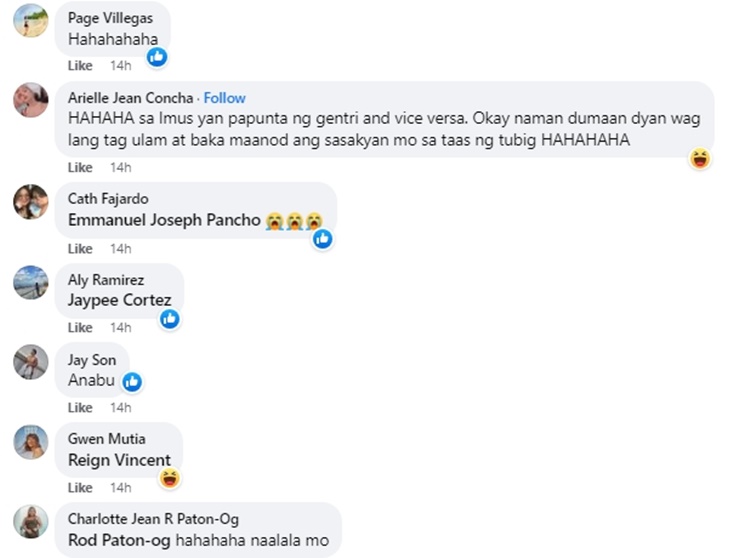Click the 14h timestamp on Gwen Mutia's comment
Image resolution: width=750 pixels, height=558 pixels.
coord(120,488)
